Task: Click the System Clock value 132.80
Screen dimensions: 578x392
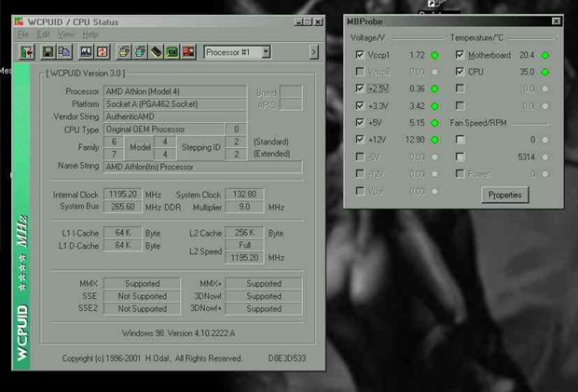Action: [244, 194]
